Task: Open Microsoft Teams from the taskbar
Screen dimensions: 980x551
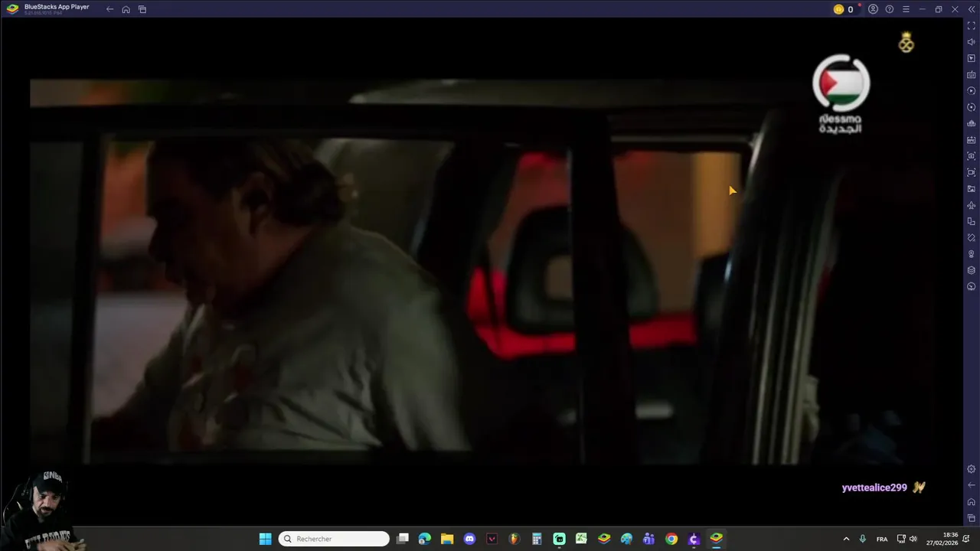Action: click(x=649, y=539)
